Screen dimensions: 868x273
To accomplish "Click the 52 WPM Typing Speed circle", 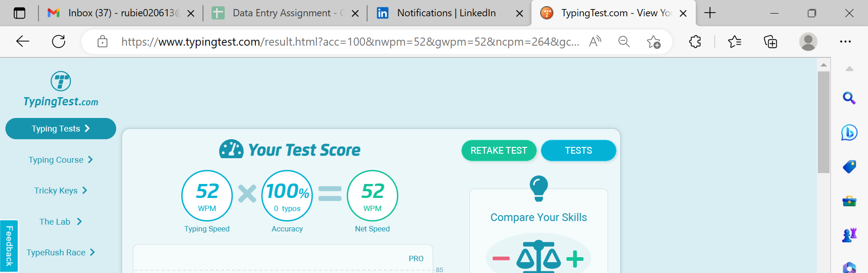I will click(207, 196).
